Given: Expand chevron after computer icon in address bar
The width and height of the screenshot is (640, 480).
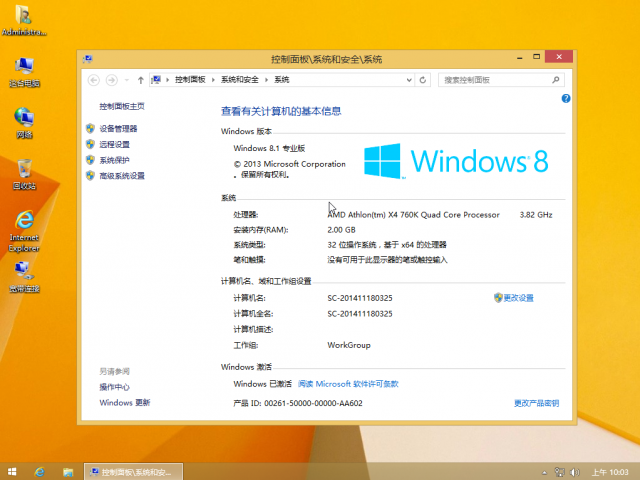Looking at the screenshot, I should (167, 80).
